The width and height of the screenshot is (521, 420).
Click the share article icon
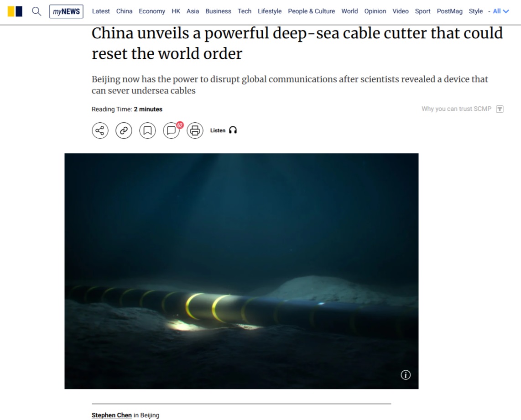click(x=100, y=130)
